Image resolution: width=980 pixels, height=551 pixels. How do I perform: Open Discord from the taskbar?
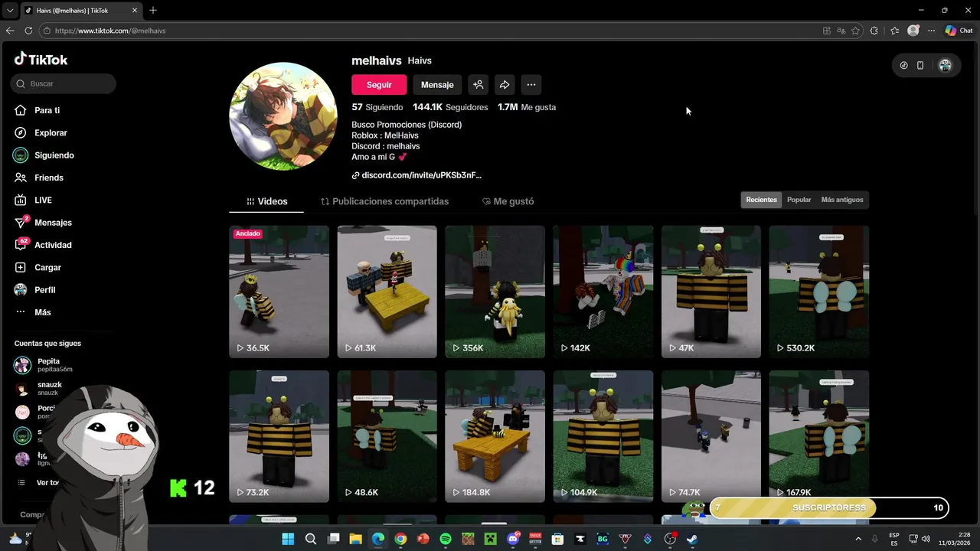(513, 539)
